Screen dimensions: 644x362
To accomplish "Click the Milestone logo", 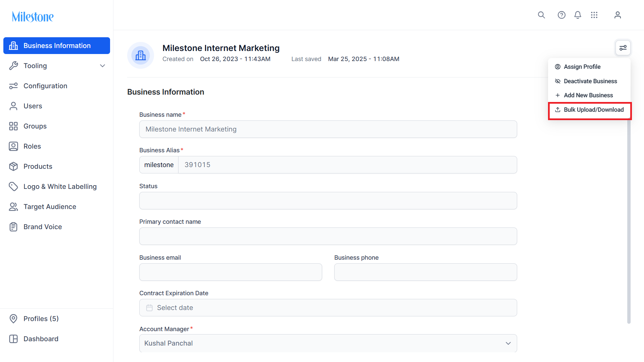I will click(33, 16).
